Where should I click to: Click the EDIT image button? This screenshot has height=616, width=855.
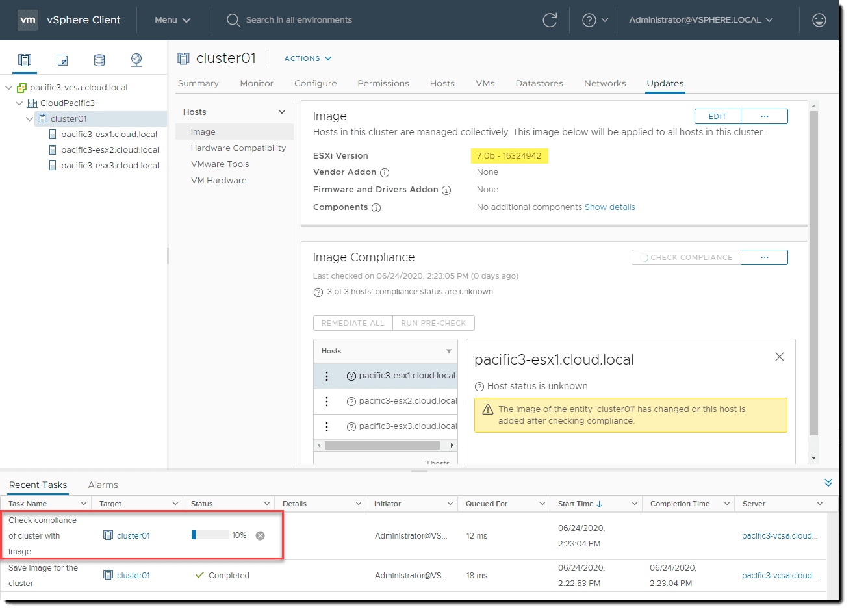pos(717,116)
